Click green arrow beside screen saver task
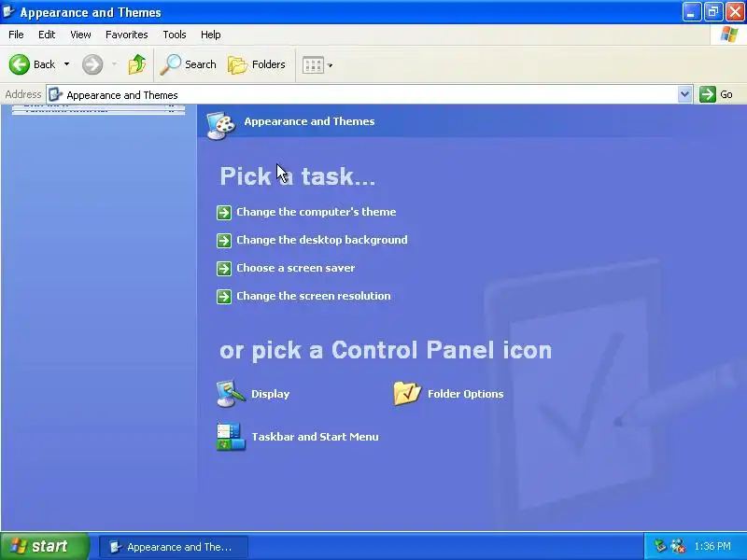Image resolution: width=747 pixels, height=560 pixels. click(x=224, y=269)
